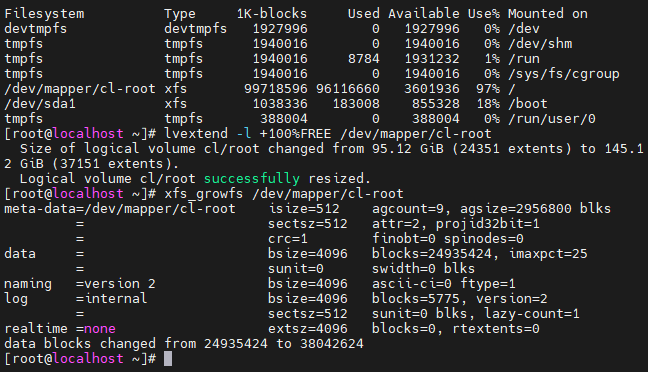Viewport: 648px width, 372px height.
Task: Click the terminal cursor block at prompt
Action: click(x=168, y=359)
